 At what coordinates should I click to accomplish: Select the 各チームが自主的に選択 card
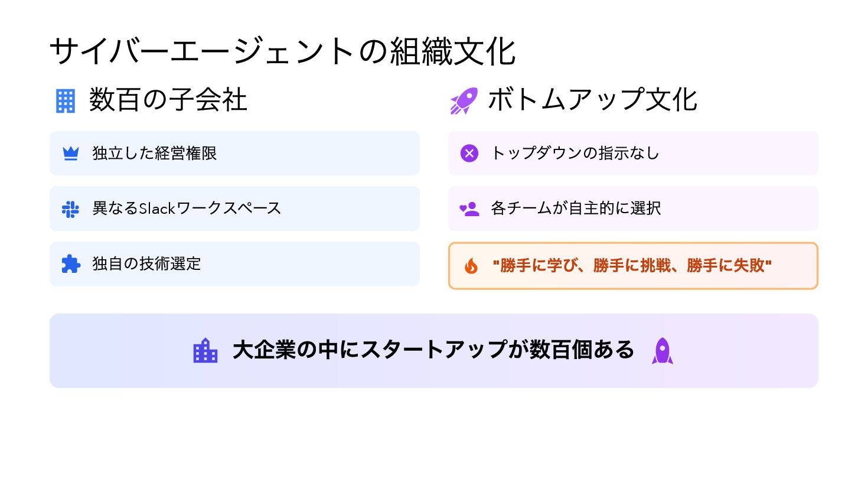pyautogui.click(x=633, y=209)
